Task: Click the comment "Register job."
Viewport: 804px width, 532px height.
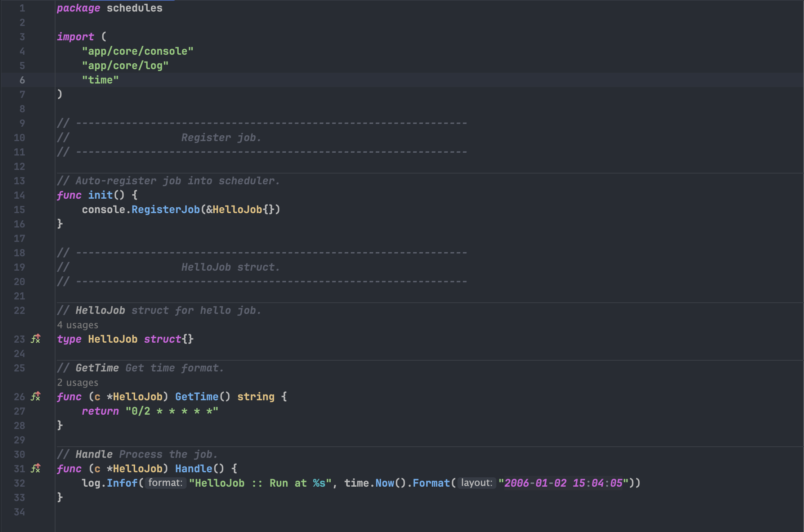Action: 221,137
